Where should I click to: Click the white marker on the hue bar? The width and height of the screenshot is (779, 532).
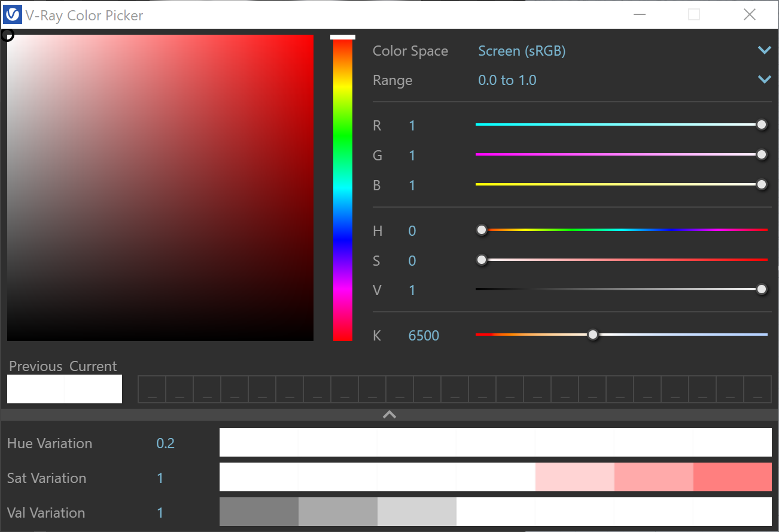343,37
